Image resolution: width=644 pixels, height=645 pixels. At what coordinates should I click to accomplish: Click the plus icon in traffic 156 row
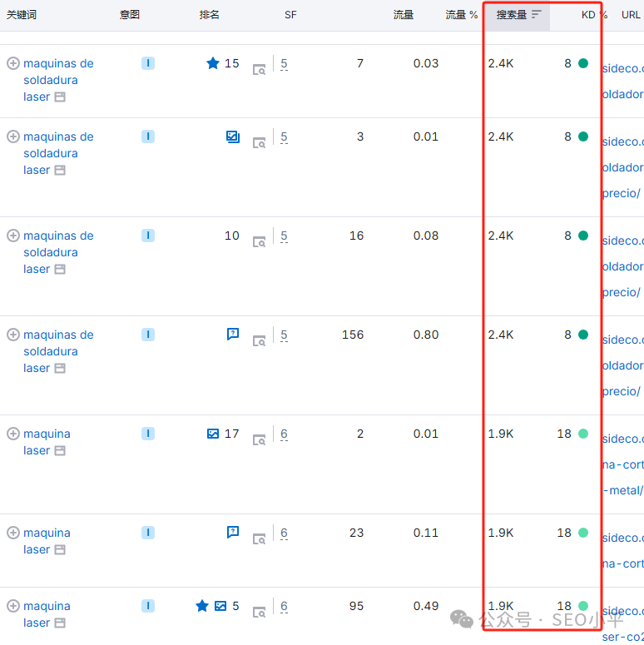tap(13, 335)
